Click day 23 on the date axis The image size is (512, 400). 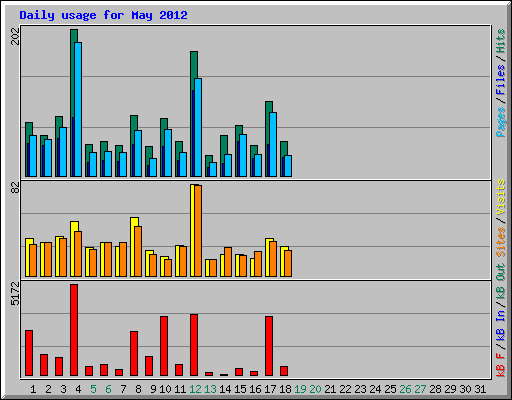click(360, 389)
